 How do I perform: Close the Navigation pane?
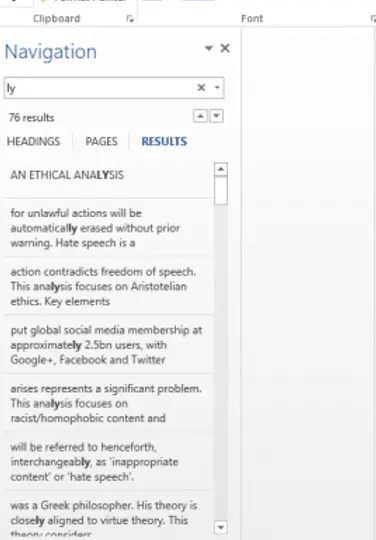pyautogui.click(x=225, y=48)
